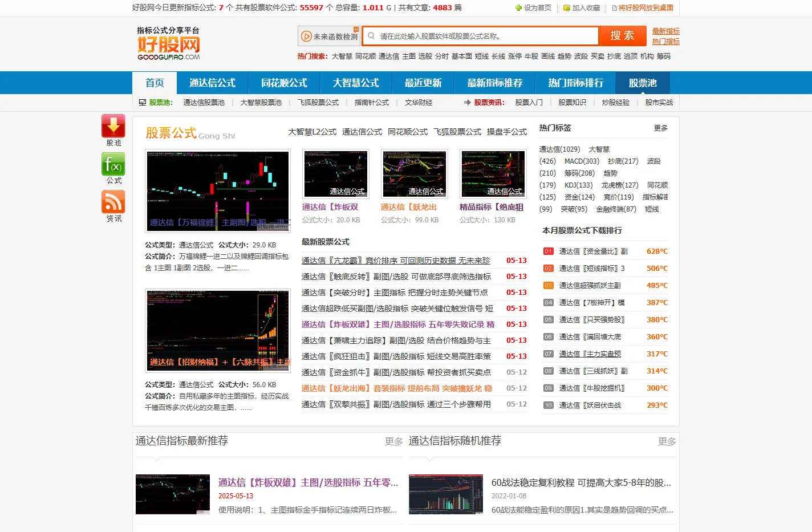Click the 好股网 site logo

(x=169, y=43)
